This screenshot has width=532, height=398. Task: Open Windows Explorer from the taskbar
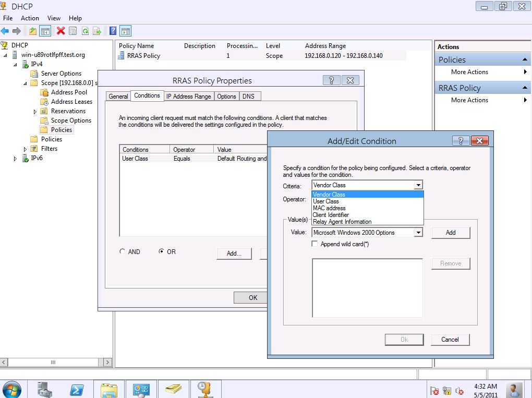point(109,390)
